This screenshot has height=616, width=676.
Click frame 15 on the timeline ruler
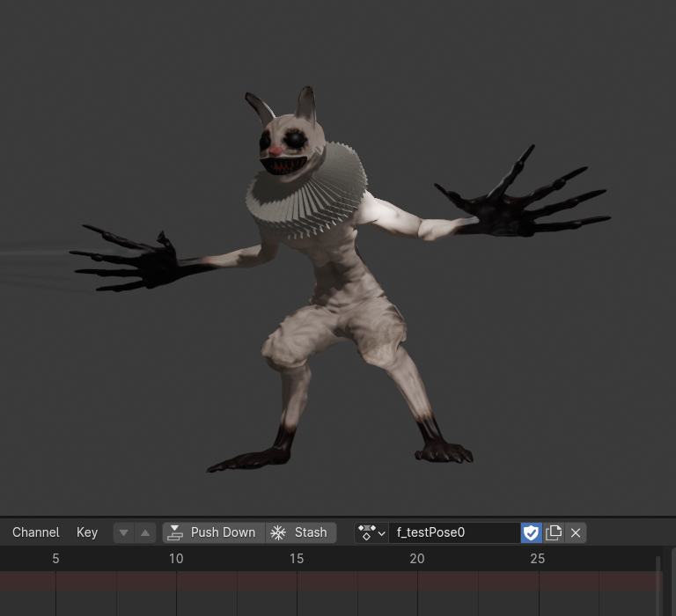(297, 559)
